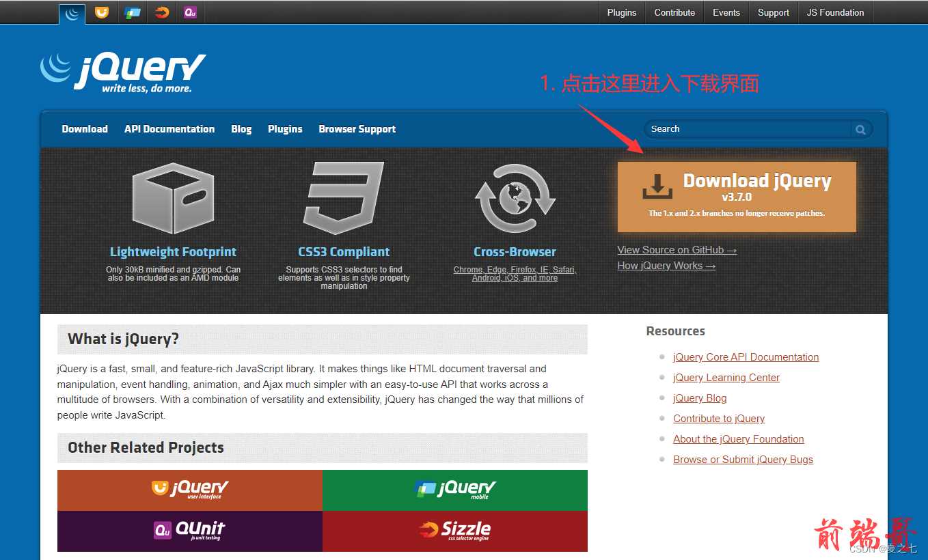Open the jQuery UI project tab icon

(102, 12)
